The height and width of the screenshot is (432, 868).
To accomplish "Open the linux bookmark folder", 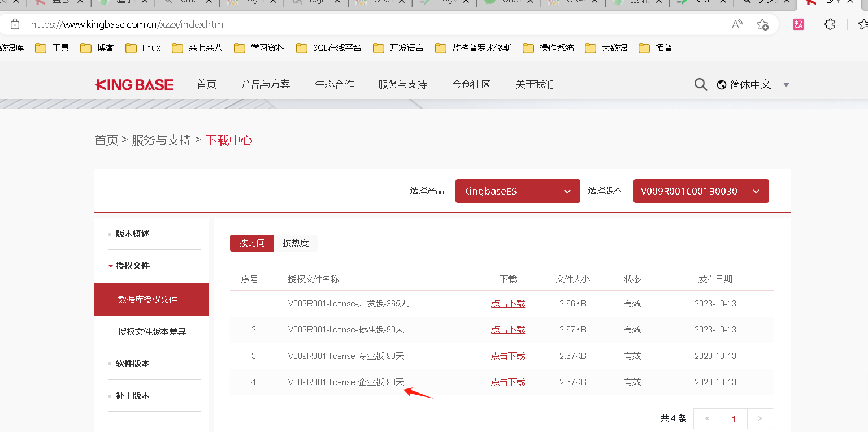I will tap(143, 48).
